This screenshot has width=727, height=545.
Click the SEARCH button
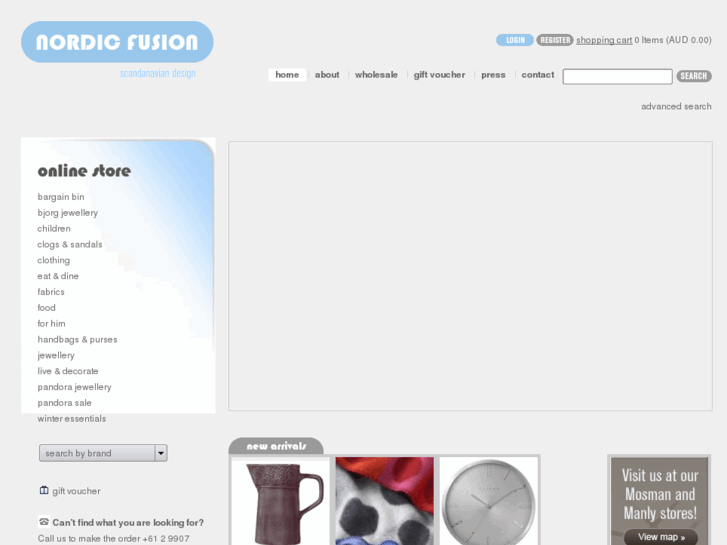tap(694, 76)
